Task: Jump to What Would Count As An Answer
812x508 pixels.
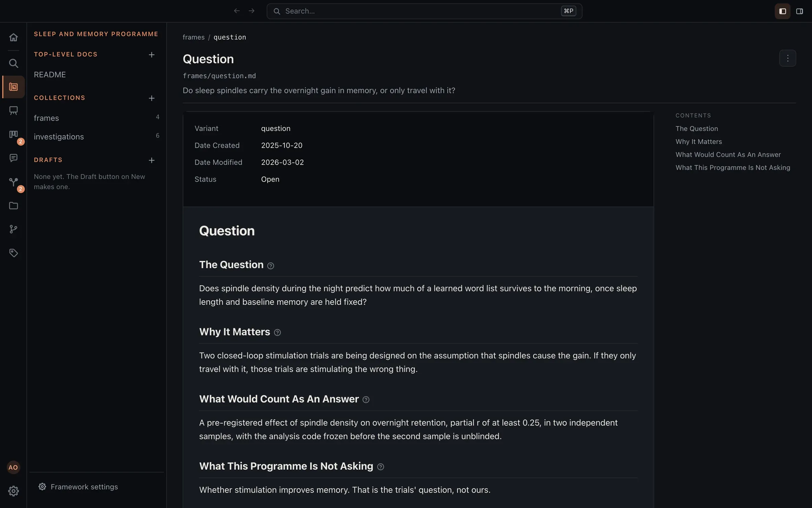Action: pos(728,154)
